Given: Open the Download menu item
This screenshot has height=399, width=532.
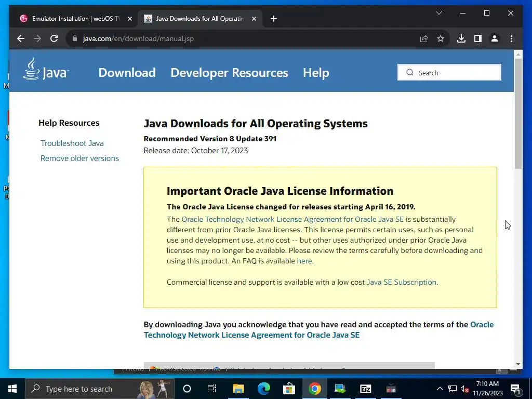Looking at the screenshot, I should [127, 73].
